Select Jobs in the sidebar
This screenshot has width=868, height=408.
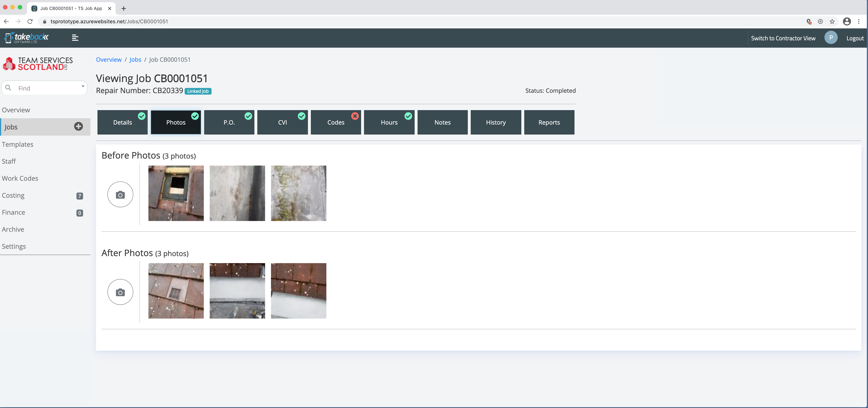[x=45, y=127]
